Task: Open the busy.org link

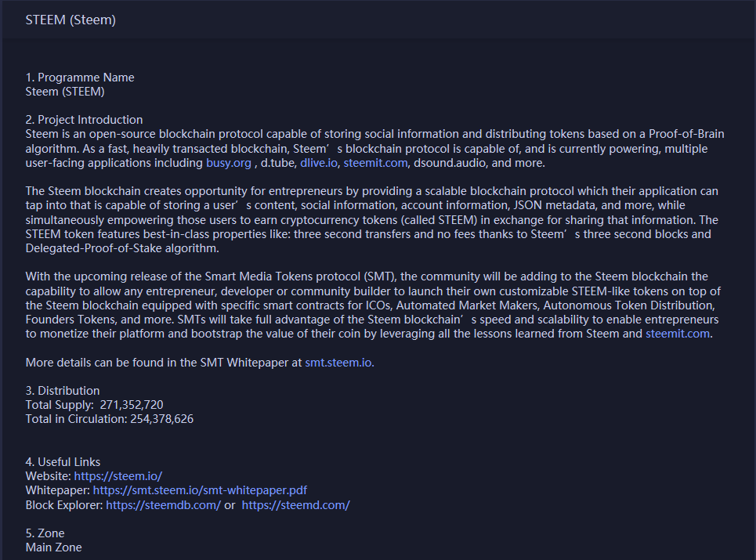Action: pyautogui.click(x=229, y=163)
